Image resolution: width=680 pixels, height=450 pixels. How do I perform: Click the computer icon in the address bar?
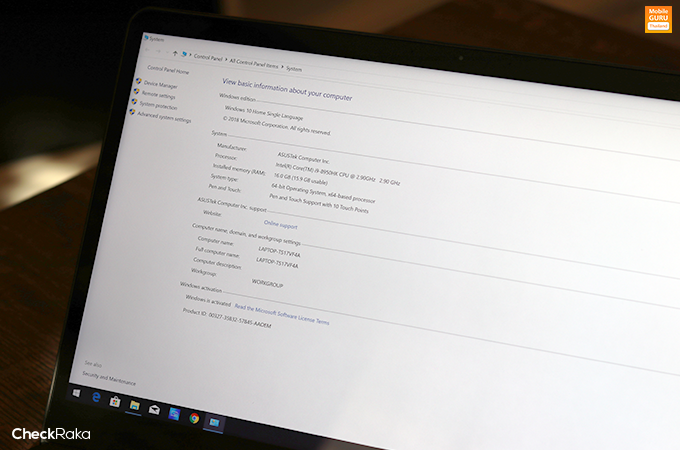(186, 55)
